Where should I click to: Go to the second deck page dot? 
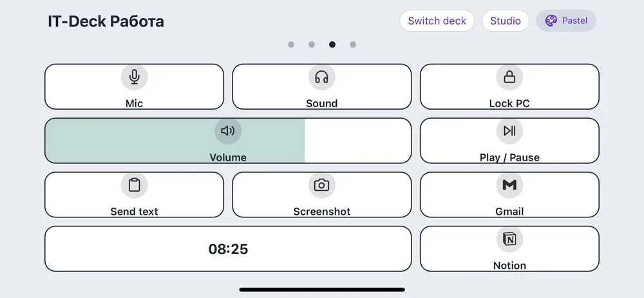click(311, 45)
